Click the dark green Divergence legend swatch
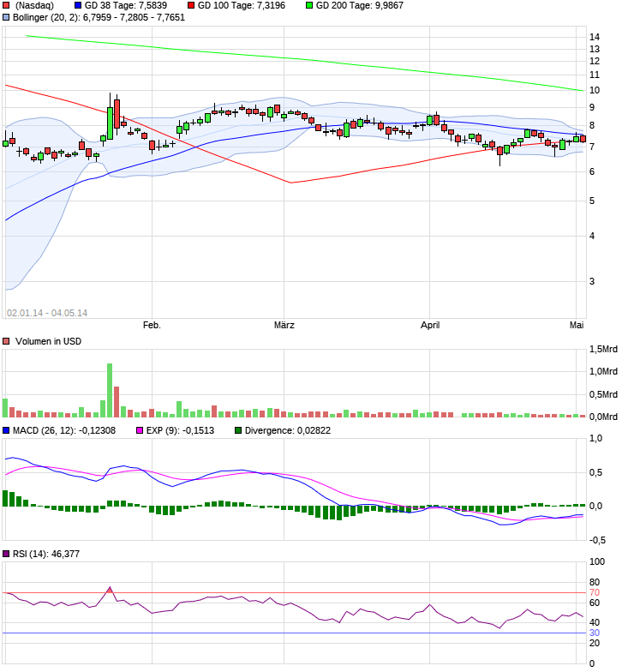 tap(238, 430)
